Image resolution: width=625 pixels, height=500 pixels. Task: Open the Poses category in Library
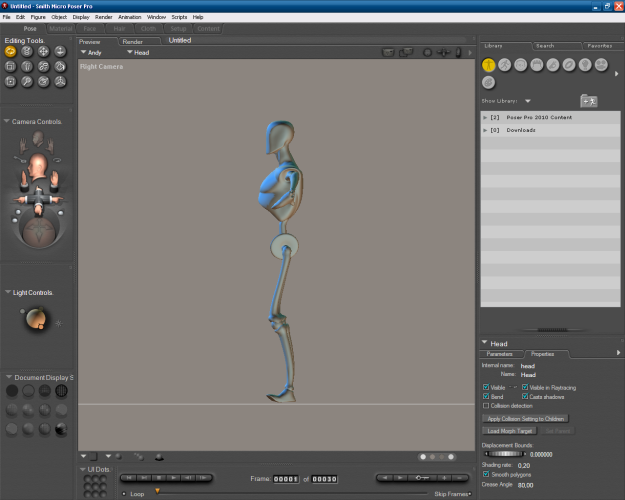[504, 65]
